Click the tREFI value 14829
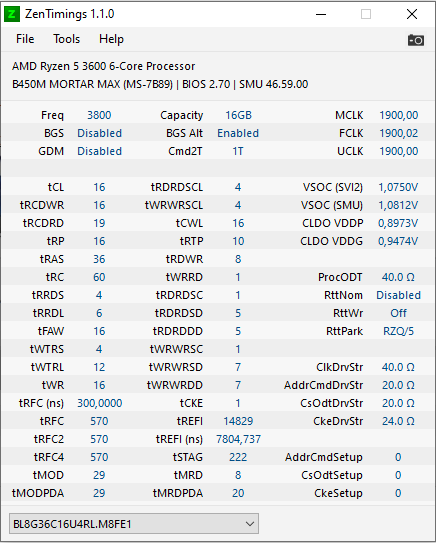 click(238, 421)
